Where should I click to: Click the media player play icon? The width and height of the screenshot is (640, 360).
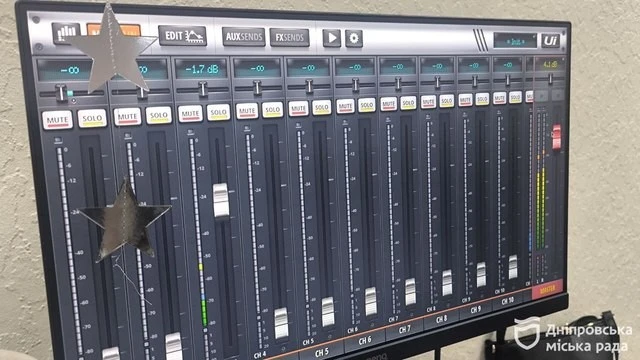(x=332, y=38)
